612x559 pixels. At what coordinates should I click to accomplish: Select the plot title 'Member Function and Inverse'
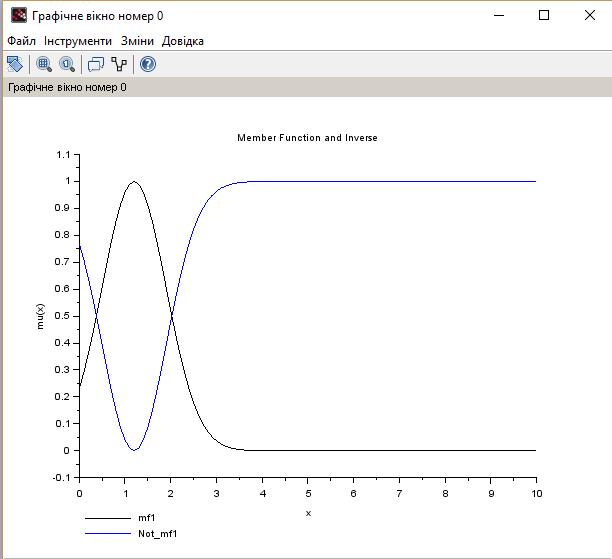click(x=308, y=138)
